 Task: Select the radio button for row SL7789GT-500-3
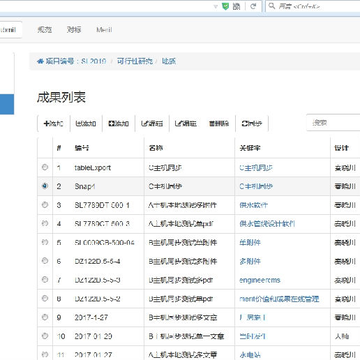click(45, 223)
